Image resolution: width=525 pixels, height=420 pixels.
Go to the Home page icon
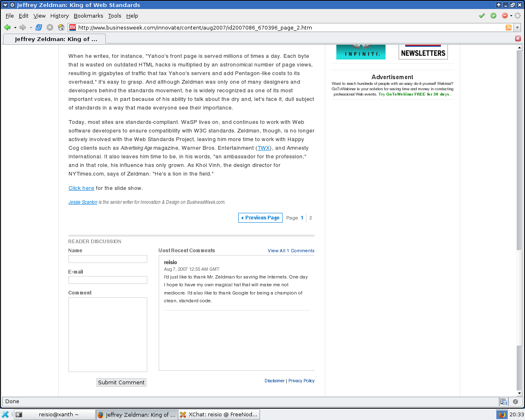61,27
